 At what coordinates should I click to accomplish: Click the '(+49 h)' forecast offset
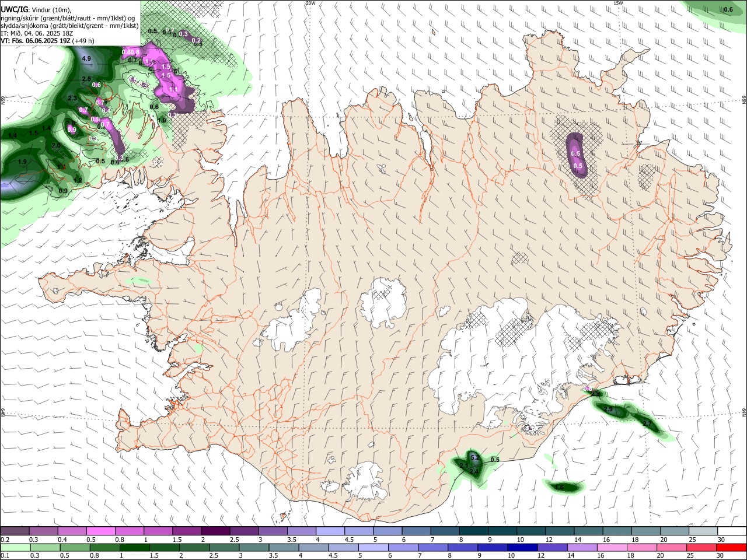[x=83, y=41]
